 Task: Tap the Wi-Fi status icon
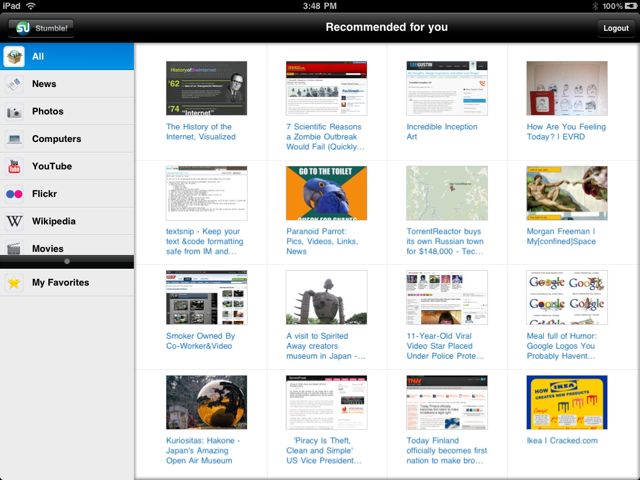click(x=31, y=6)
